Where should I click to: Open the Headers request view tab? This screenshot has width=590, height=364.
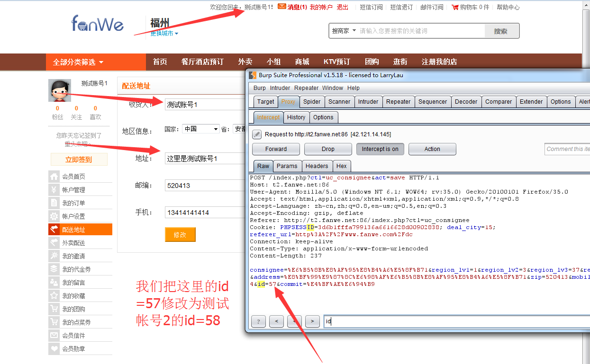point(317,166)
